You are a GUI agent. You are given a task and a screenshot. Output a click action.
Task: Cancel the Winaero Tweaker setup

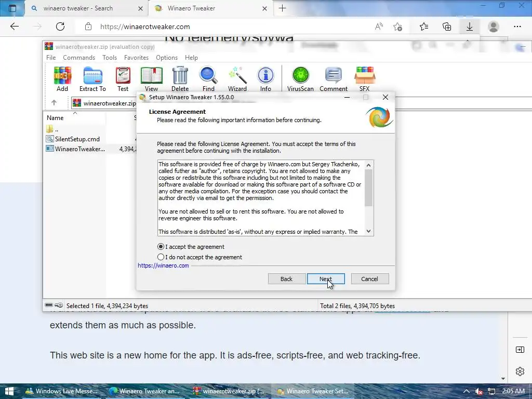pyautogui.click(x=370, y=279)
